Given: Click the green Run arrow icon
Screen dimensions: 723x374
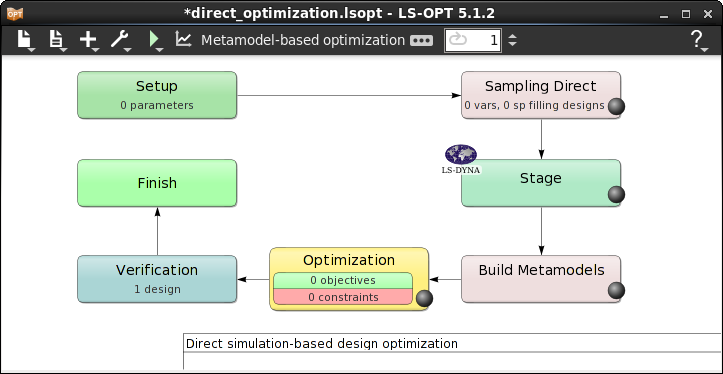Looking at the screenshot, I should click(154, 40).
